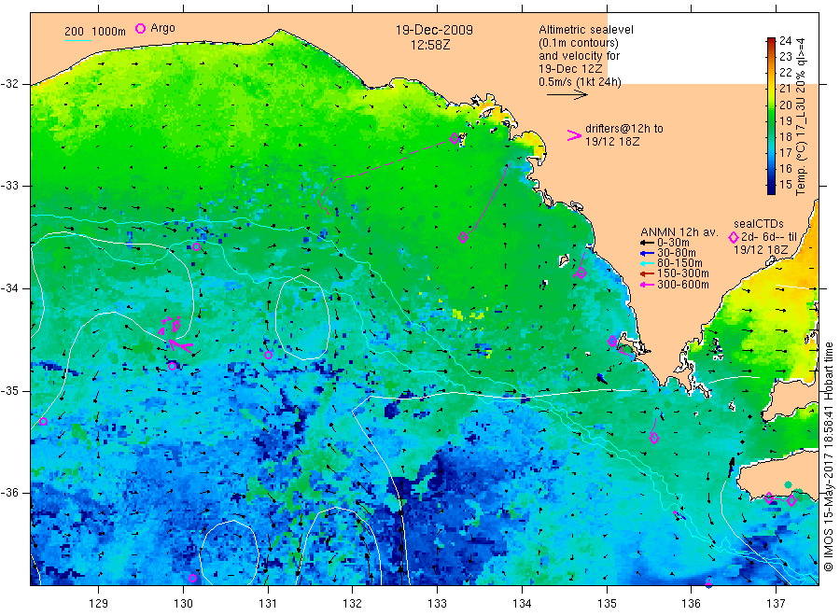Viewport: 840px width, 616px height.
Task: Click the IMOS copyright timestamp text
Action: (x=828, y=456)
